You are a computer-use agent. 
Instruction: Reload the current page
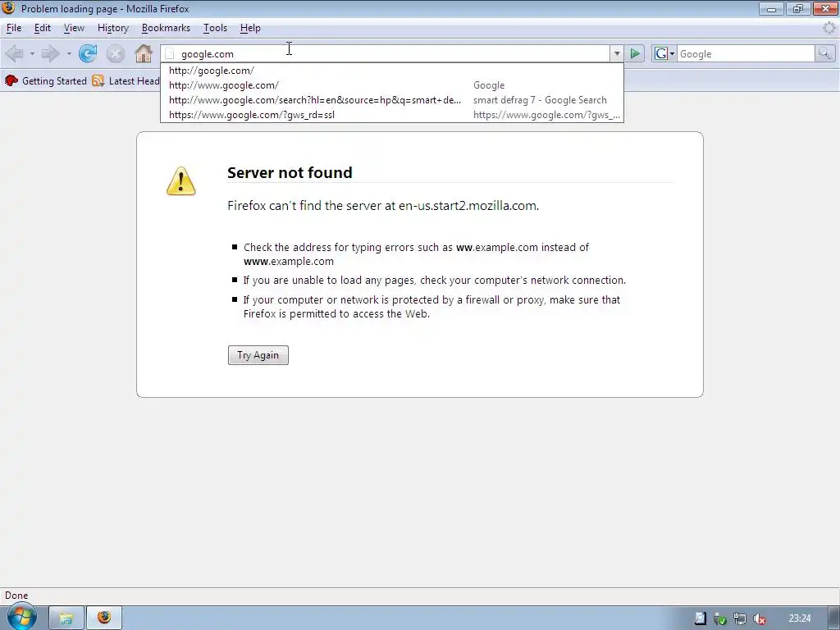click(x=88, y=53)
